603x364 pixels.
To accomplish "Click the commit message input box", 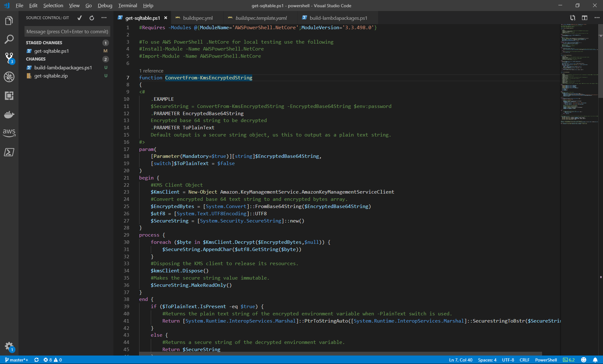I will 67,32.
